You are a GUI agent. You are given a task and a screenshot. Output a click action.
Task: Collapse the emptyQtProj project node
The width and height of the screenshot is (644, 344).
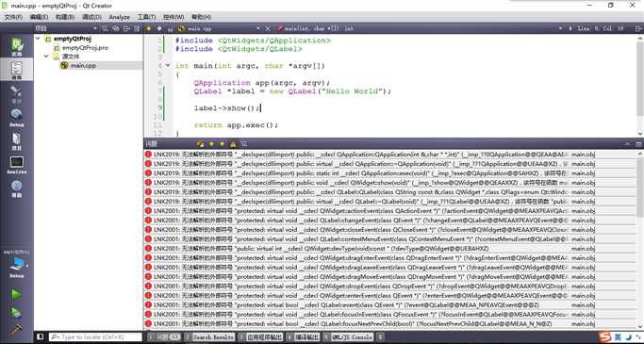pyautogui.click(x=38, y=39)
